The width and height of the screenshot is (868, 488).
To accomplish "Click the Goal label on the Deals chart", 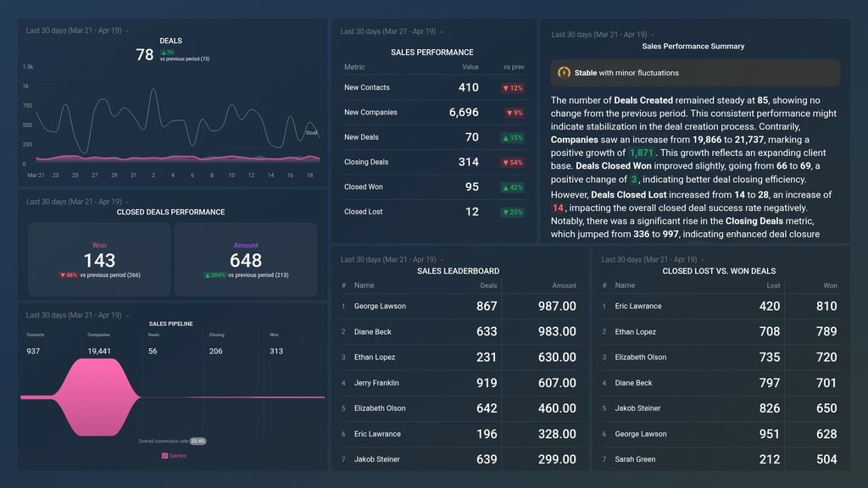I will point(312,132).
